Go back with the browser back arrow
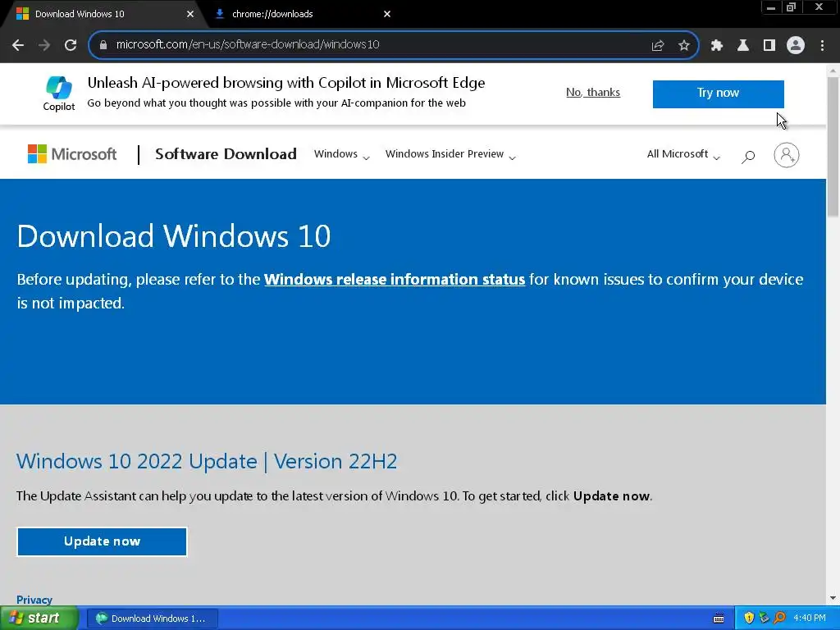Screen dimensions: 840x630 click(x=18, y=45)
